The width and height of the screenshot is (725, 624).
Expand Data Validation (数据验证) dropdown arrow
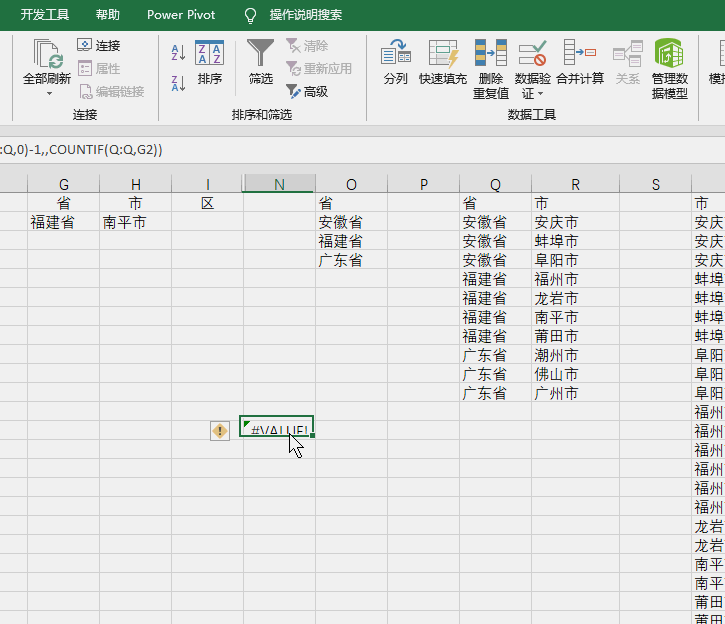point(540,94)
